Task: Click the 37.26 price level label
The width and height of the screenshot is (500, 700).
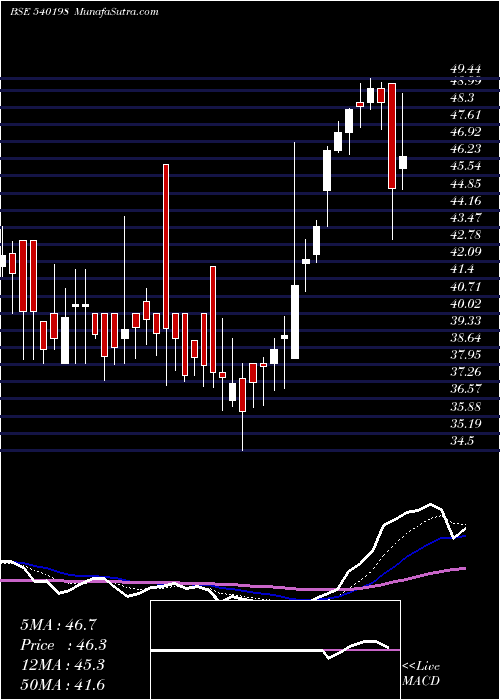Action: (466, 372)
